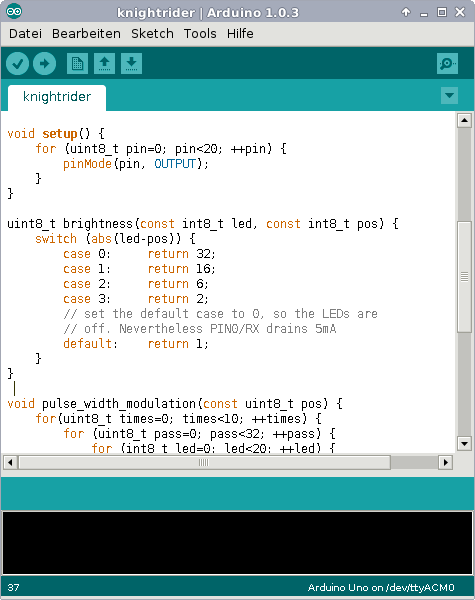Screen dimensions: 475x600
Task: Click the 'pinMode(pin, OUTPUT);' line
Action: pos(136,164)
